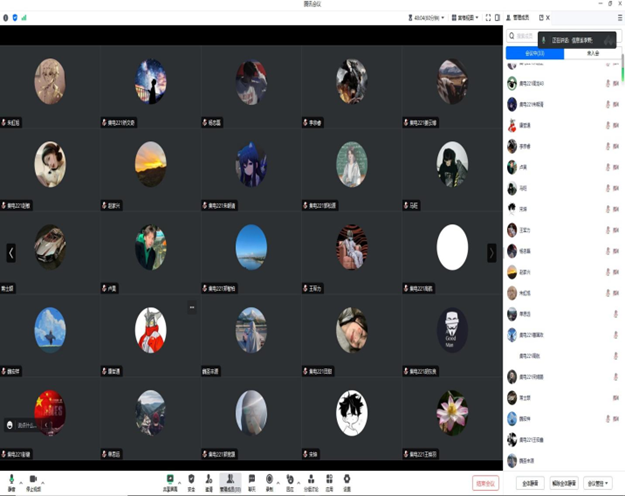Switch to the not-joined members tab
This screenshot has height=496, width=625.
[x=592, y=53]
